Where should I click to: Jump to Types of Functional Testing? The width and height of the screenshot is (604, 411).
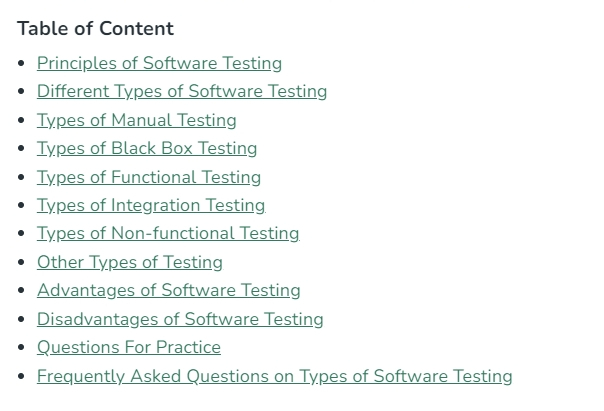click(x=149, y=178)
